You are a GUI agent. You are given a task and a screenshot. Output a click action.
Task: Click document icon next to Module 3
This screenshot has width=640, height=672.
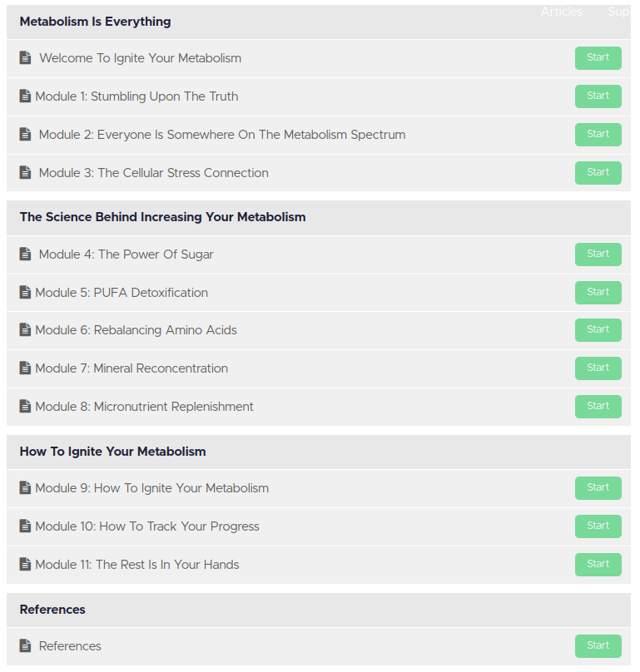(x=25, y=173)
